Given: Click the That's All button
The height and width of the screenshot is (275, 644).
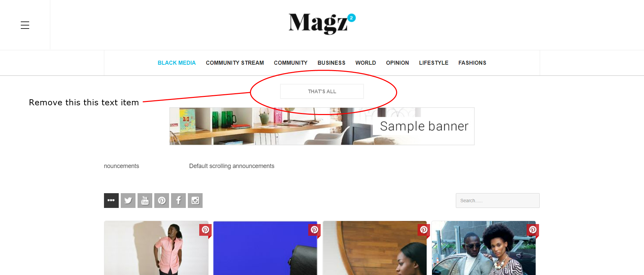Looking at the screenshot, I should pos(322,91).
